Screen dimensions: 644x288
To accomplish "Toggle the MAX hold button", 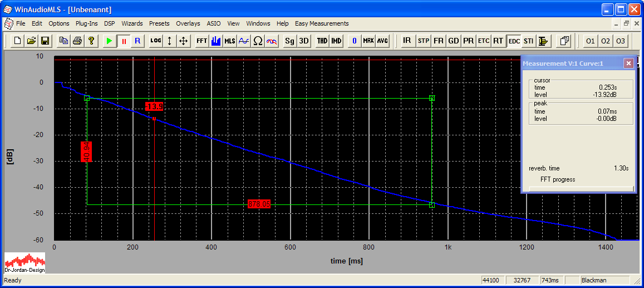I will tap(368, 41).
